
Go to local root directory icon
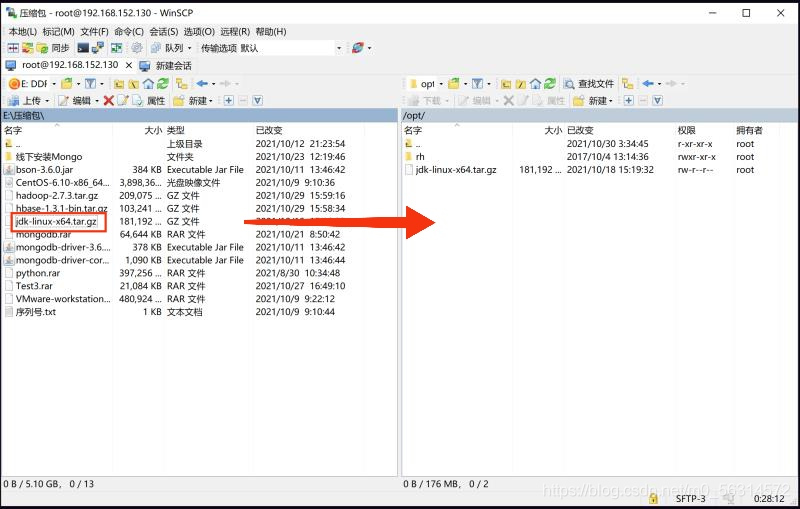click(x=134, y=84)
